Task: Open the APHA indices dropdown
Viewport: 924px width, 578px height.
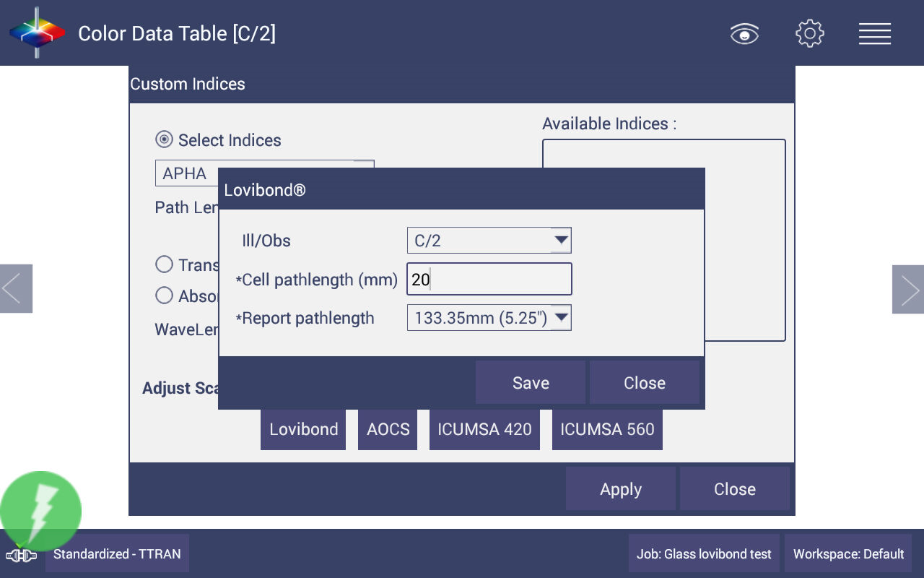Action: coord(264,173)
